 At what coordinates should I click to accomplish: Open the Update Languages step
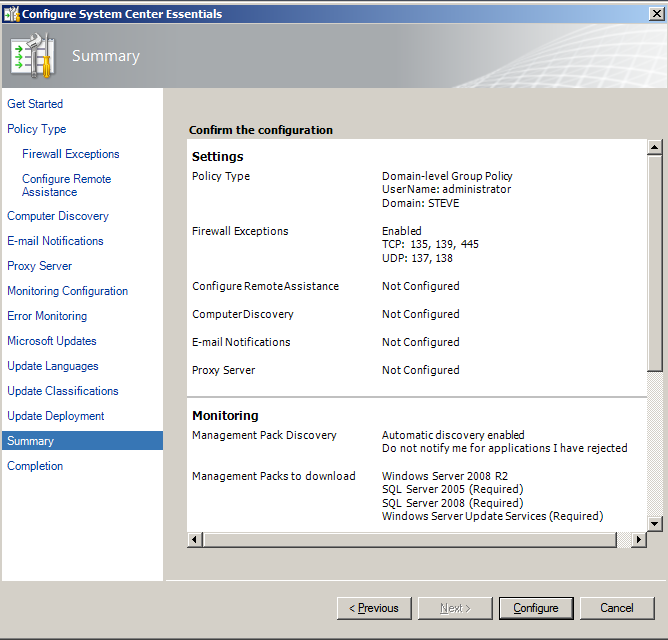point(53,366)
